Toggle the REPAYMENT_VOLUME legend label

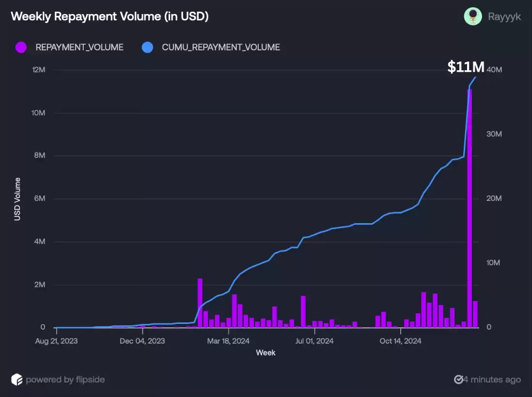tap(79, 47)
